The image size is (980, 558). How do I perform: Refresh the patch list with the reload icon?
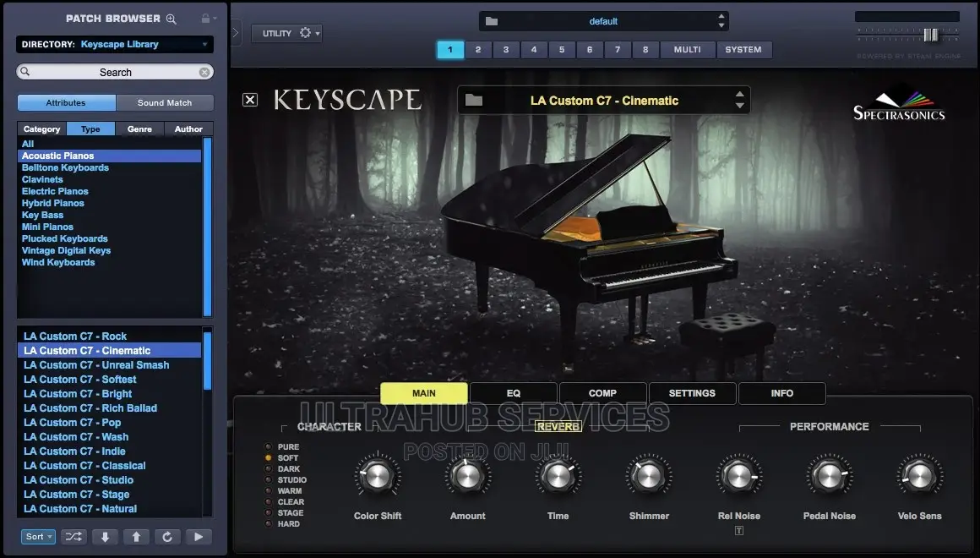pos(167,537)
